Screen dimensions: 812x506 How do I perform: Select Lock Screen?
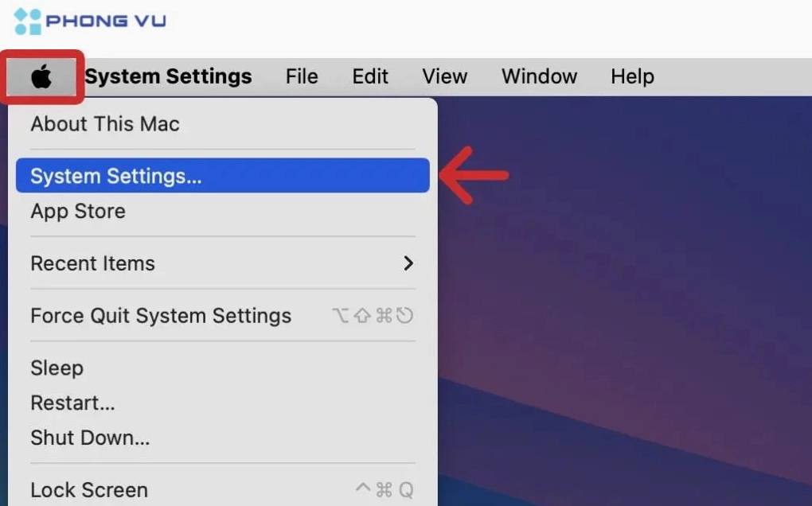click(x=89, y=490)
